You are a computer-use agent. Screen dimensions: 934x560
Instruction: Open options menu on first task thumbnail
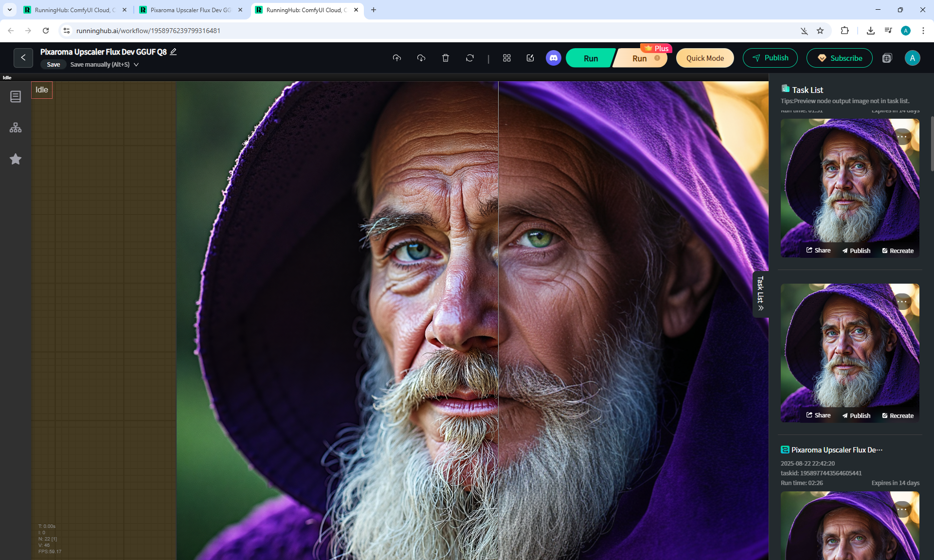tap(902, 137)
